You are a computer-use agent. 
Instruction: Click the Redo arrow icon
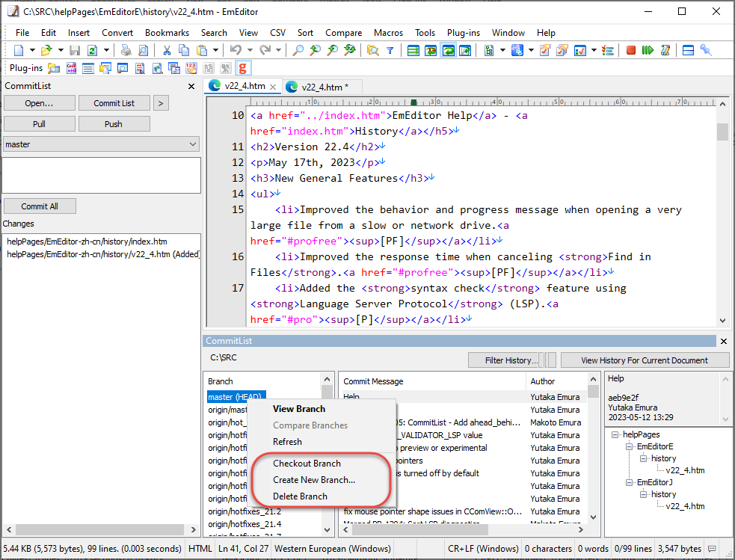click(x=265, y=50)
